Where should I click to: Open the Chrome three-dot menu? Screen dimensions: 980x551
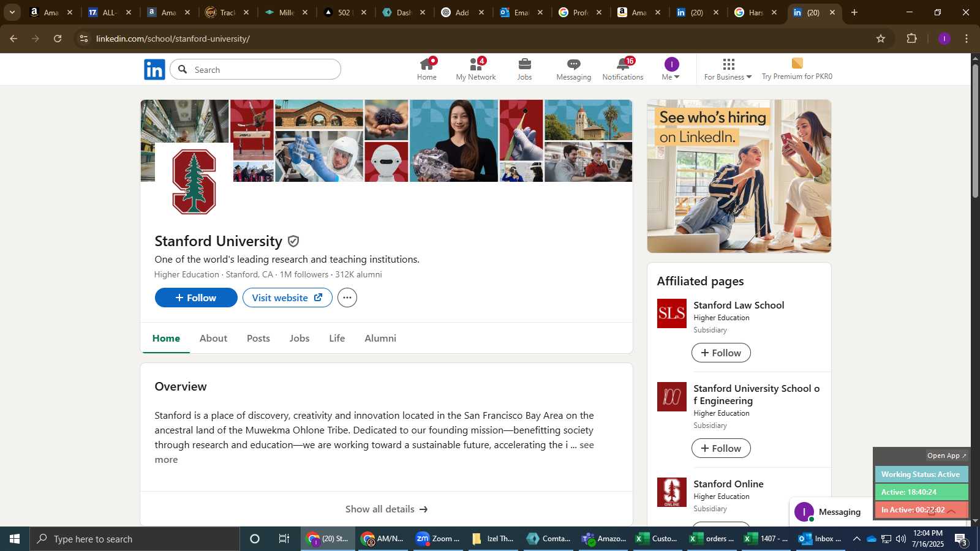[x=967, y=39]
